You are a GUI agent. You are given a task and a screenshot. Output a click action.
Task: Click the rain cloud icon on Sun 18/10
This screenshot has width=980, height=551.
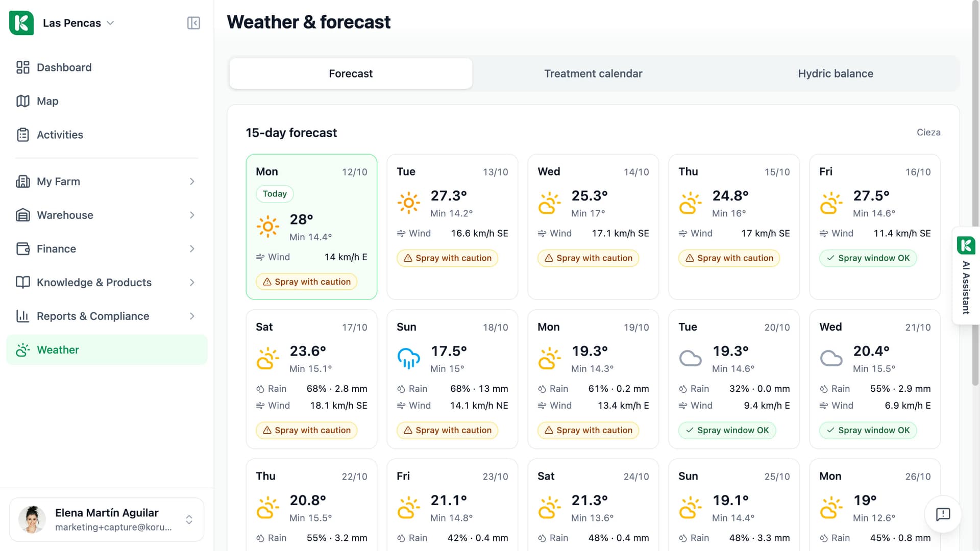coord(409,359)
